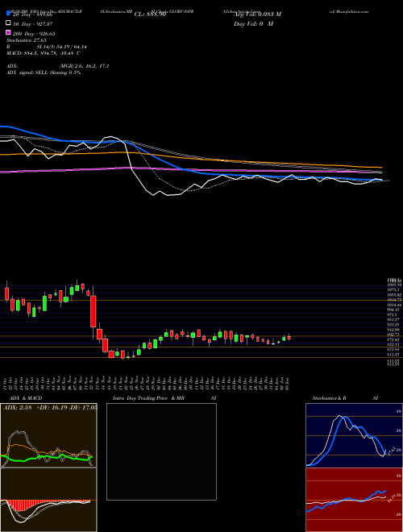Viewport: 403px width, 532px height.
Task: Click the MACD values line in the header
Action: pos(44,53)
